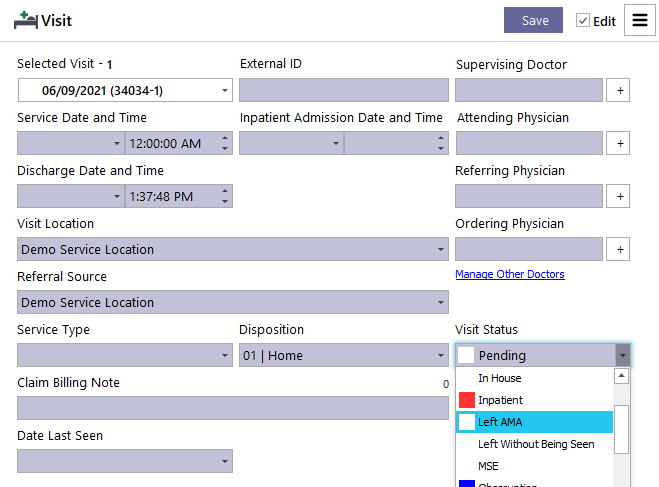The width and height of the screenshot is (659, 487).
Task: Open the Service Date picker dropdown
Action: click(117, 143)
